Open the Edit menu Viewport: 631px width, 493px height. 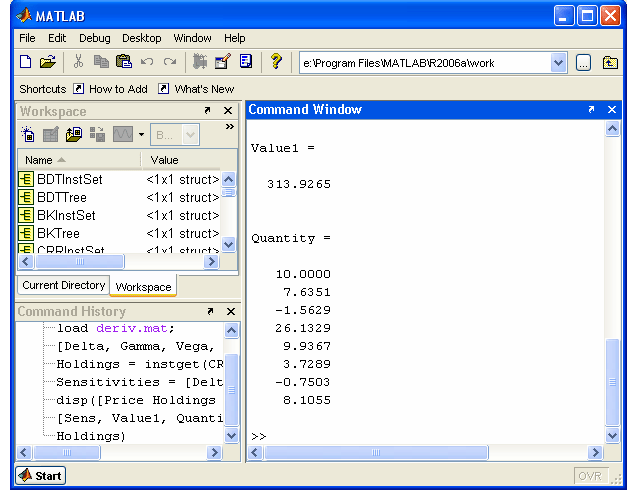(57, 38)
